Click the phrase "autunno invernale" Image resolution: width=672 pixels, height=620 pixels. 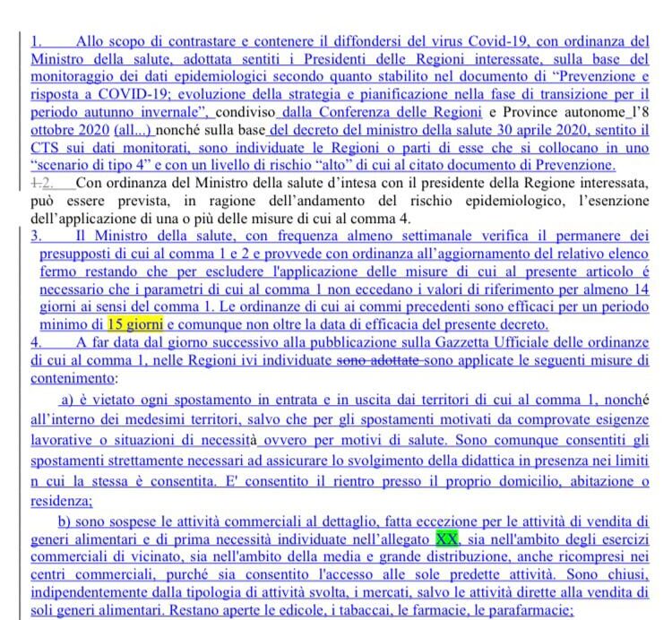[x=142, y=112]
